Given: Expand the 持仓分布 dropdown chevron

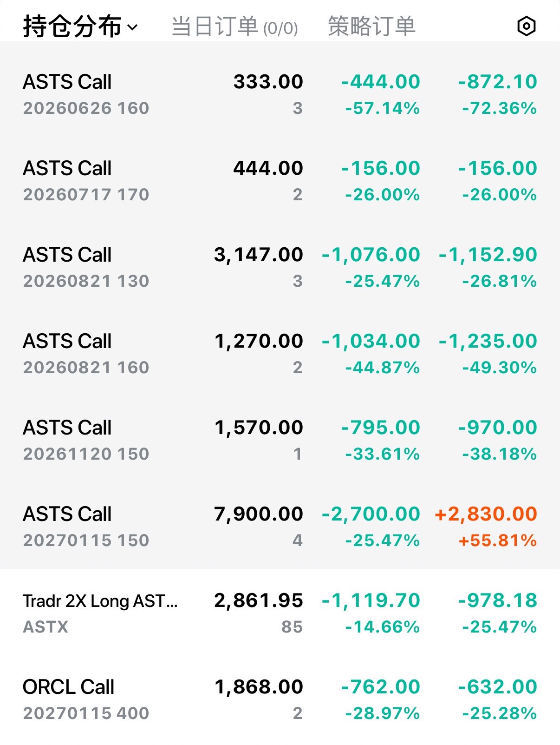Looking at the screenshot, I should coord(132,27).
